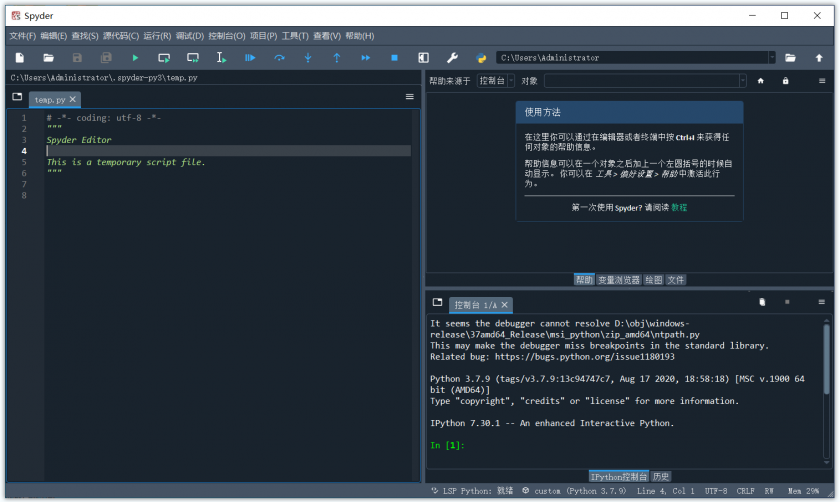This screenshot has width=840, height=502.
Task: Interrupt the console kernel
Action: pos(787,302)
